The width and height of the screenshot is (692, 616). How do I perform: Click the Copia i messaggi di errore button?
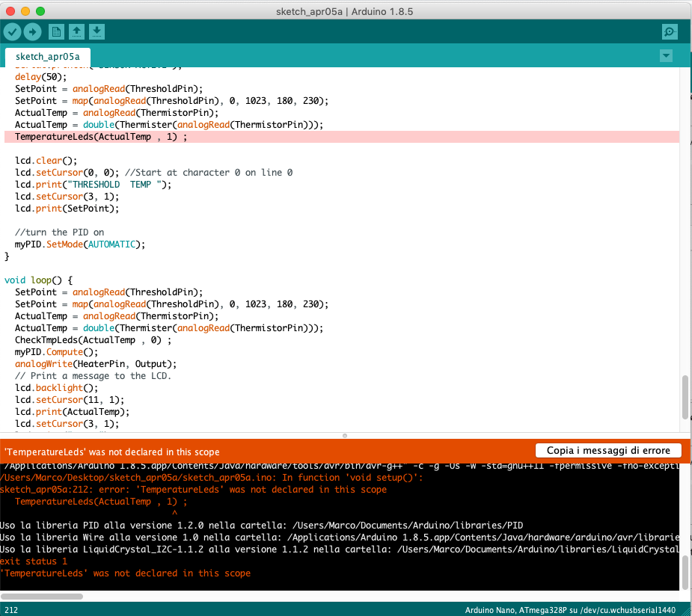608,450
